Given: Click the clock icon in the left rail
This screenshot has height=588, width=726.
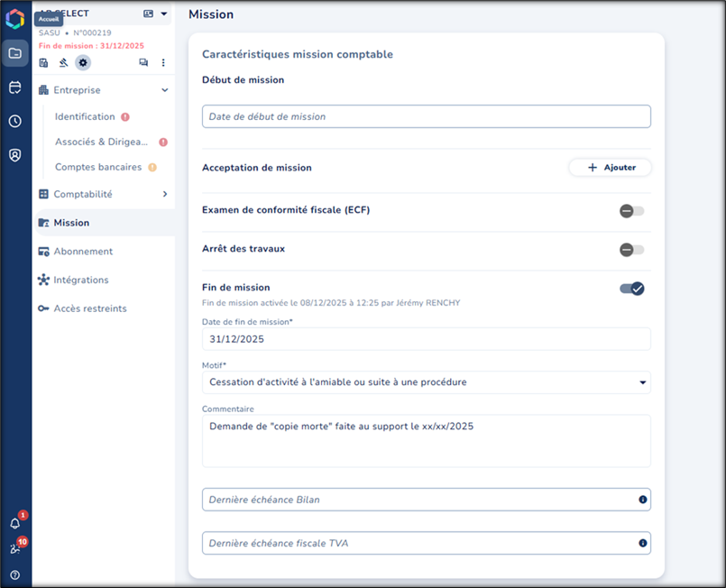Looking at the screenshot, I should [x=15, y=121].
